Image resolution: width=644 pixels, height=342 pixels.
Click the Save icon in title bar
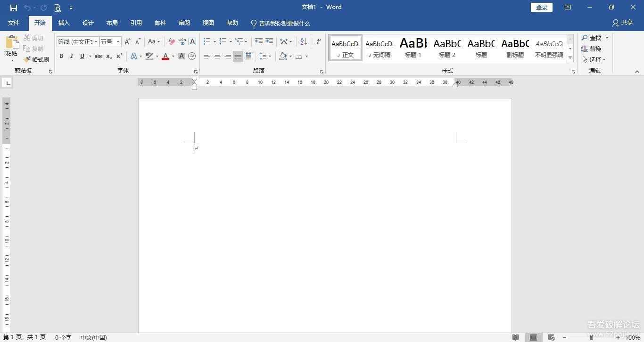click(x=14, y=8)
